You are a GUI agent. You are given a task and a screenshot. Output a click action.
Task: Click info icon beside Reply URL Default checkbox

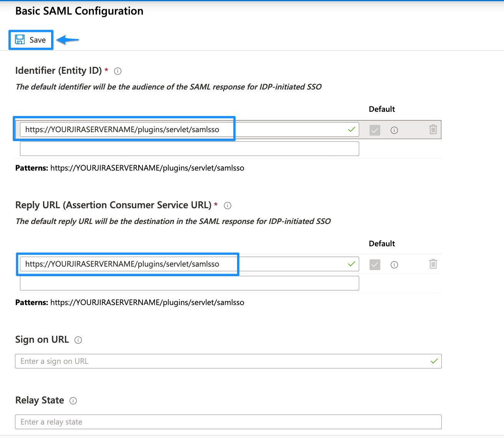pos(394,265)
